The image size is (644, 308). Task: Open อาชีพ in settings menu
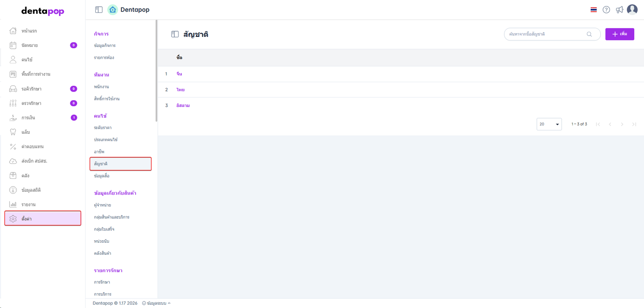[x=99, y=151]
